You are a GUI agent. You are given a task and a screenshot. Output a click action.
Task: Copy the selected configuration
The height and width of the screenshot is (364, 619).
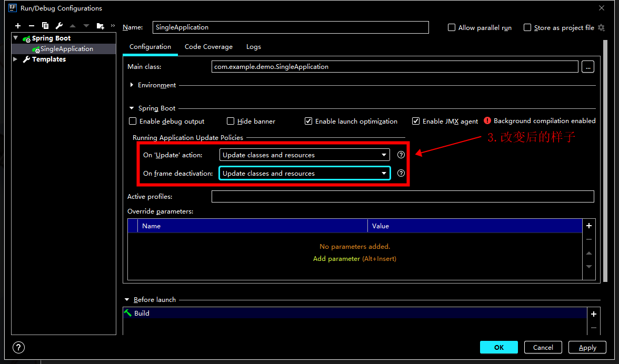coord(45,26)
